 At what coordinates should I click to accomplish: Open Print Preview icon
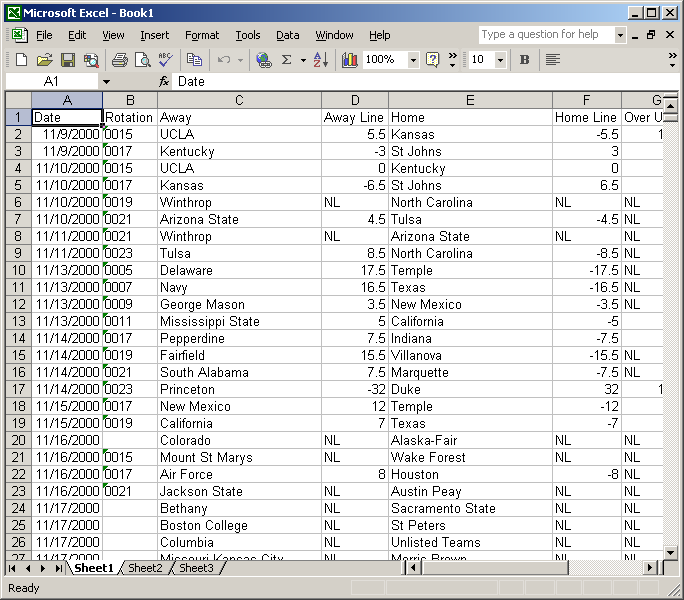143,59
